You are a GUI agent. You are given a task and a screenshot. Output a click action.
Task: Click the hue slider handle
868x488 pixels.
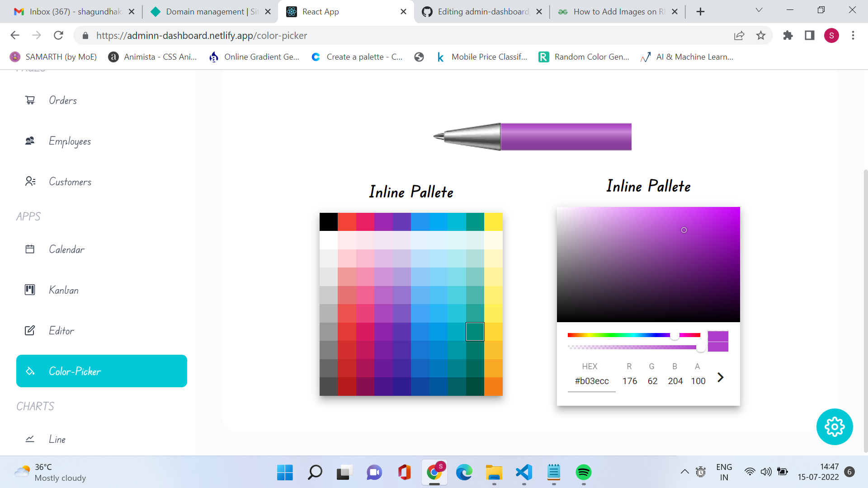click(x=675, y=335)
